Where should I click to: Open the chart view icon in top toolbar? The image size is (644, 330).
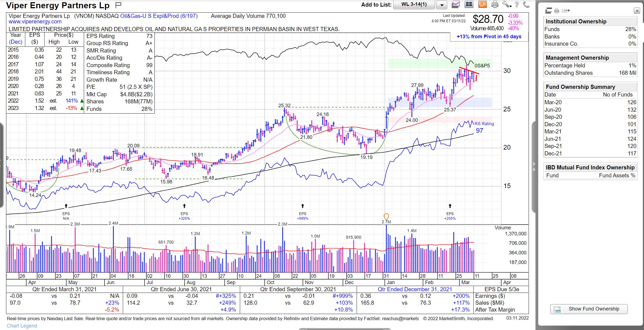tap(456, 4)
